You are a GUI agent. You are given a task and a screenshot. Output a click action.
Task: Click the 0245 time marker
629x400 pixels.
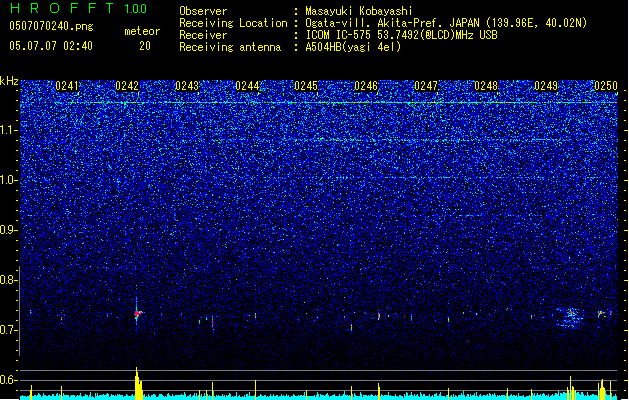coord(306,86)
